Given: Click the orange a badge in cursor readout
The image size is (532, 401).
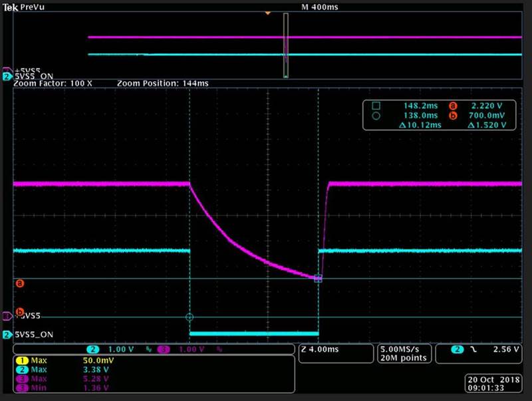Looking at the screenshot, I should 453,106.
